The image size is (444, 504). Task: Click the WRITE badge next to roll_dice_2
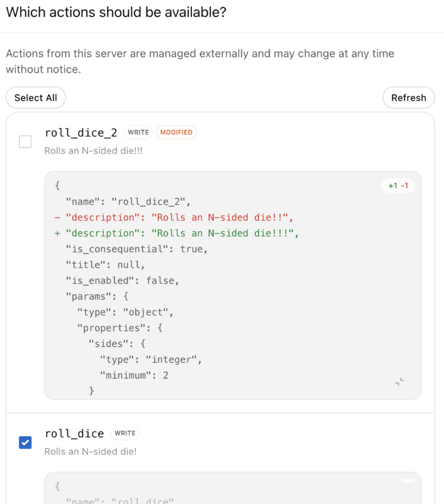(x=138, y=132)
